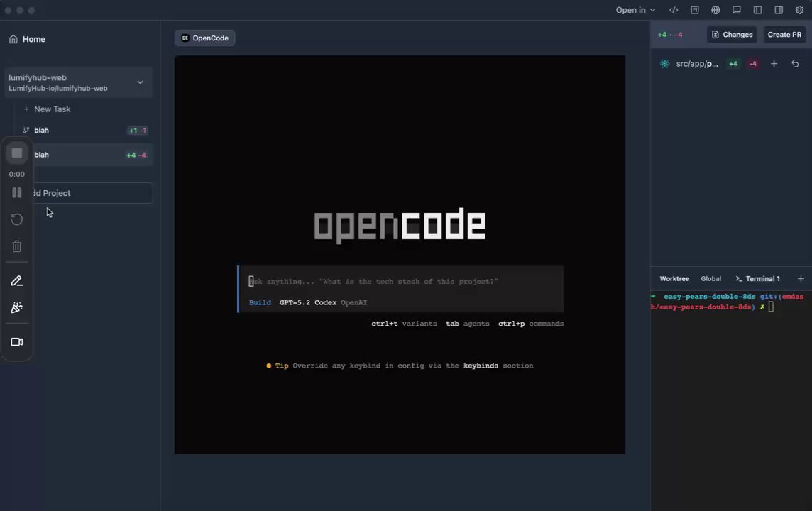Click the terminal prompt area
This screenshot has height=511, width=812.
[731, 302]
